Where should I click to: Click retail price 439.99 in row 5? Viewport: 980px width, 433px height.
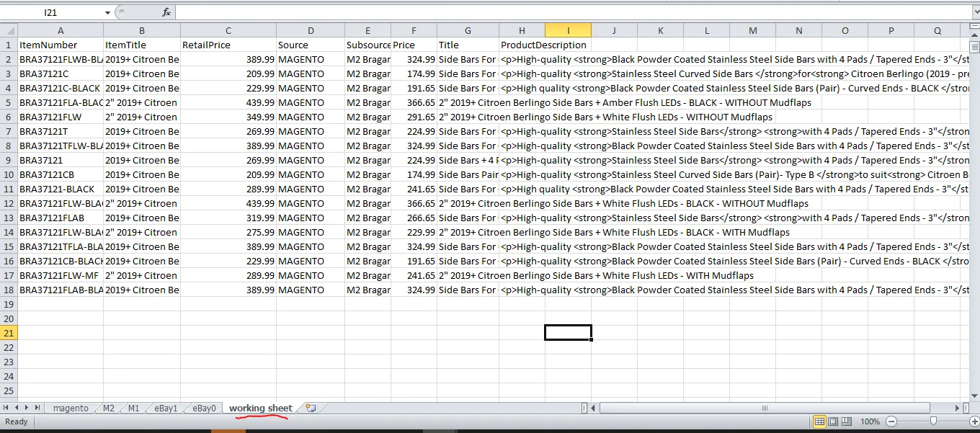click(228, 102)
